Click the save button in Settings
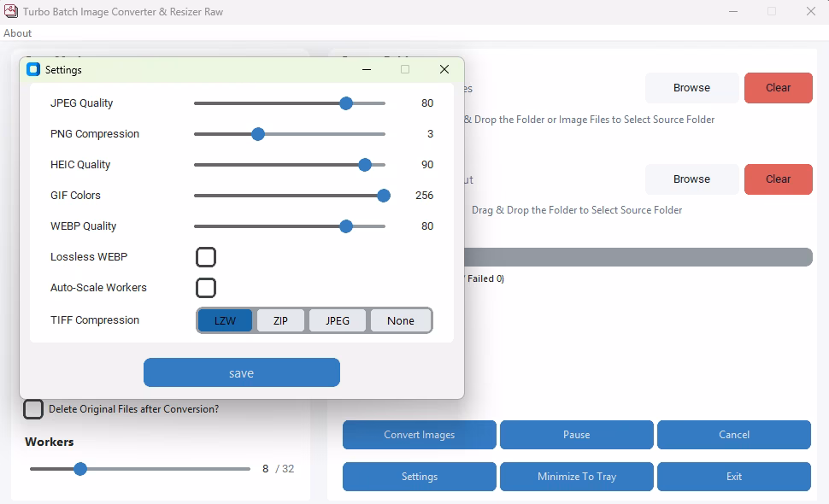This screenshot has height=504, width=829. coord(242,372)
